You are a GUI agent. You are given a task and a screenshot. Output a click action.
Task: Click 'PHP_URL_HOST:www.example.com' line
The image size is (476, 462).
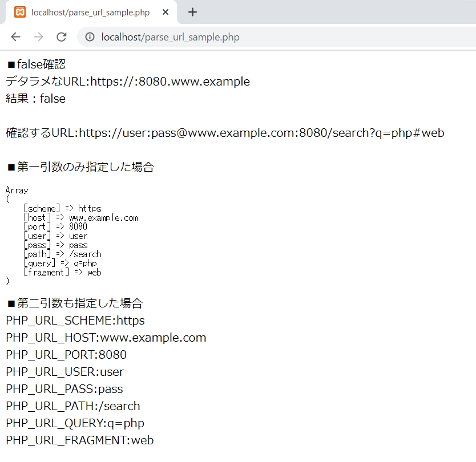pyautogui.click(x=106, y=338)
